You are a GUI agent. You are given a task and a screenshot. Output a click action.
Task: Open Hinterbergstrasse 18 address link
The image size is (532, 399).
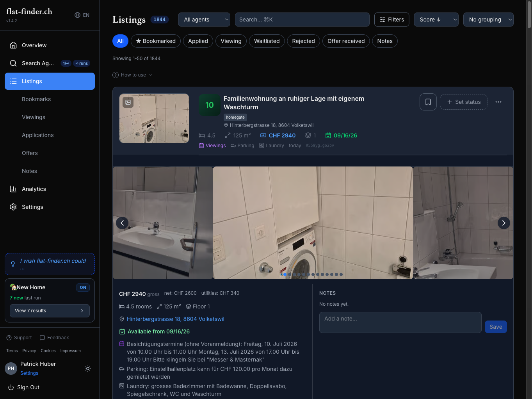tap(176, 319)
